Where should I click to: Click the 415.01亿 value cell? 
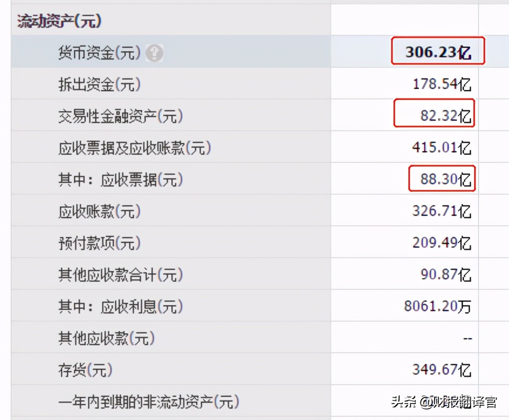(441, 147)
